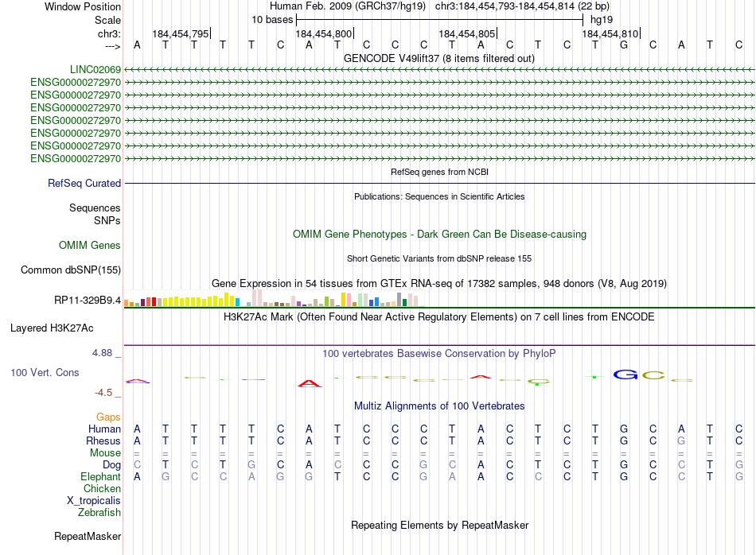The image size is (756, 555).
Task: Click the 184,454,795 ruler position
Action: coord(181,33)
